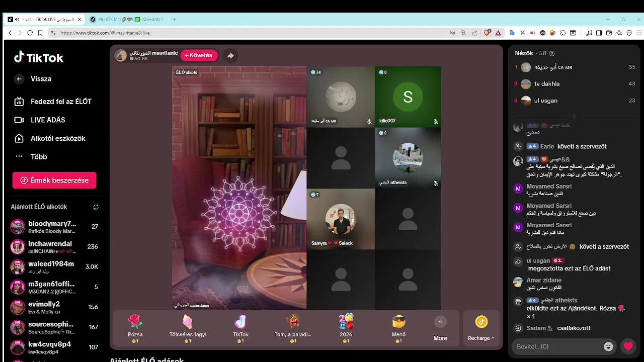Open the translate extension icon
Image resolution: width=644 pixels, height=362 pixels.
[x=512, y=33]
